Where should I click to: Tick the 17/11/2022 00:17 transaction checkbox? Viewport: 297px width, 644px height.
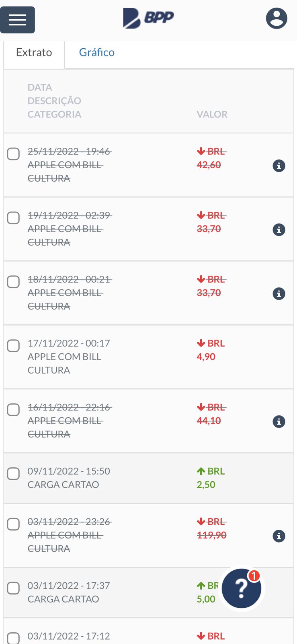(x=13, y=346)
